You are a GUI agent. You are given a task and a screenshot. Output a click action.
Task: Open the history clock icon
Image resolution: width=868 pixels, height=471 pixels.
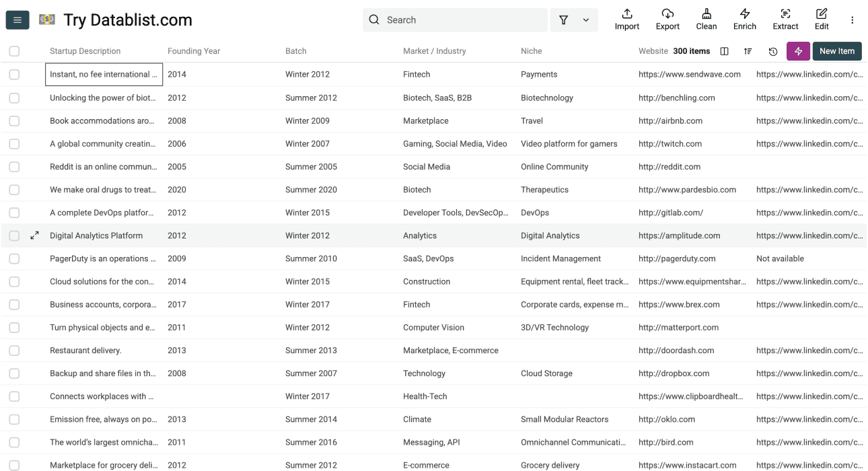(x=773, y=51)
